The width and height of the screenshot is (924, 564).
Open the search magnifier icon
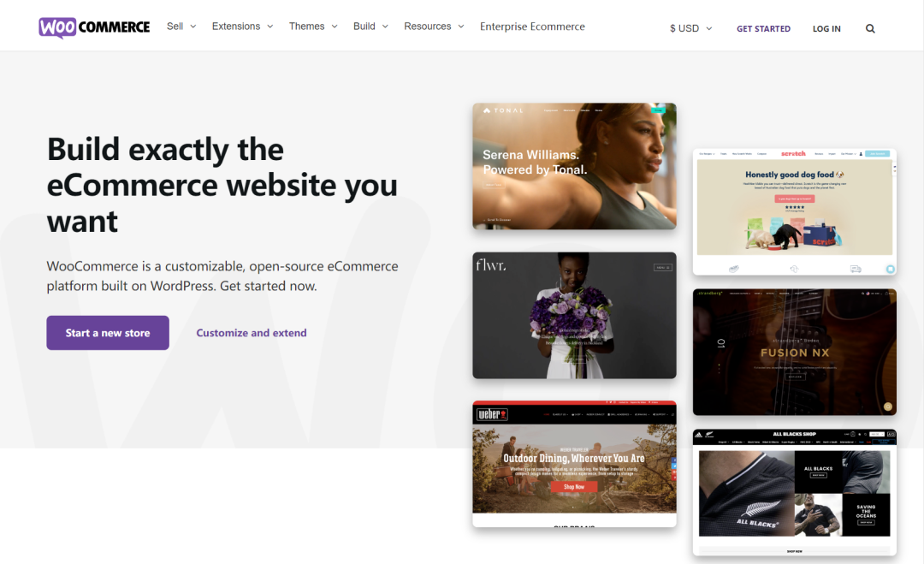(x=870, y=28)
